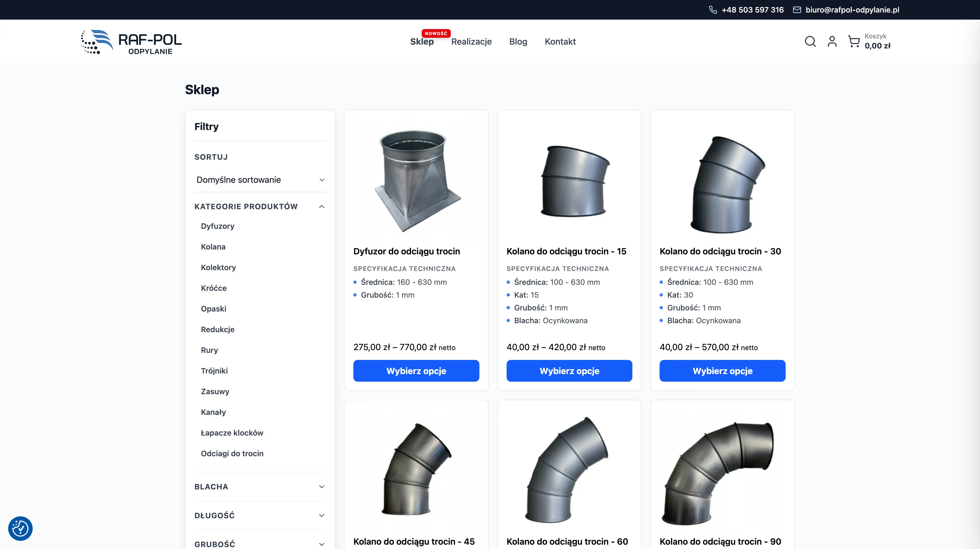
Task: Expand the Grubość filter section
Action: tap(321, 544)
